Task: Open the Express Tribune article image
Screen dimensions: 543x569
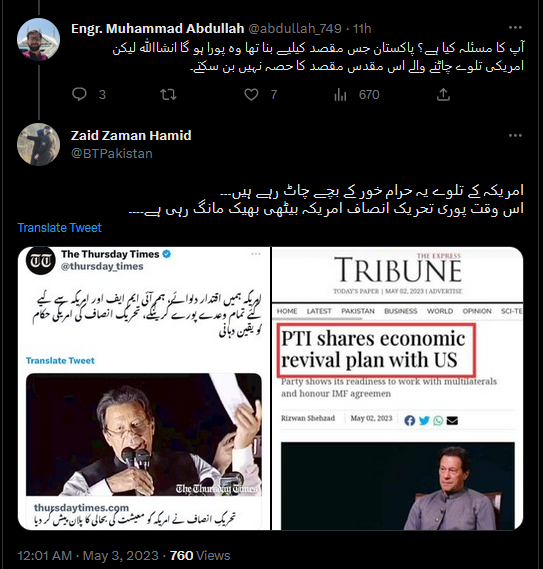Action: click(x=397, y=388)
